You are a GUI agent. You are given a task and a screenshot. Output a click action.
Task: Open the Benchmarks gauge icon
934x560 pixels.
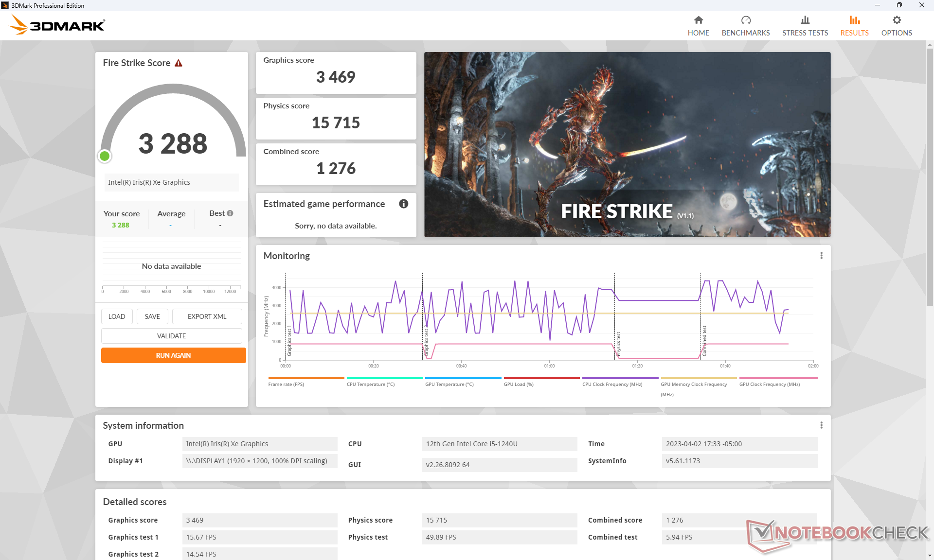tap(745, 20)
